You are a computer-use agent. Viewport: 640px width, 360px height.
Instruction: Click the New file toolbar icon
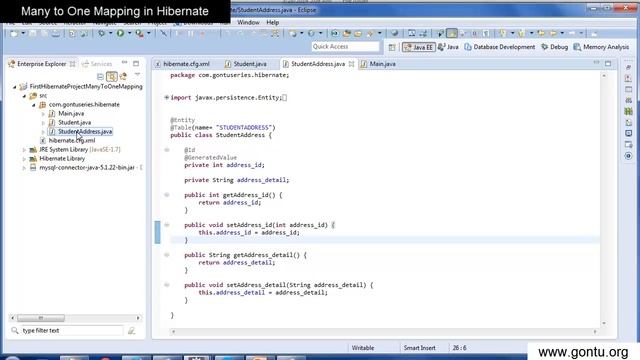(14, 33)
